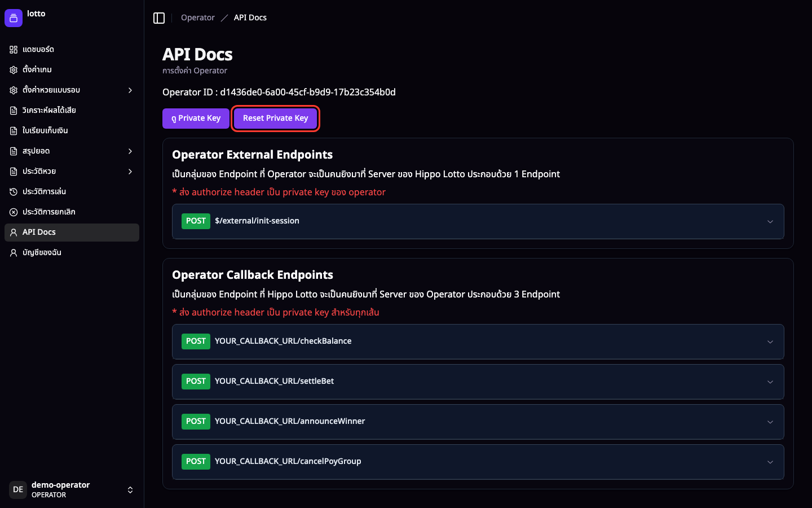Expand the settleBet endpoint chevron

point(770,382)
